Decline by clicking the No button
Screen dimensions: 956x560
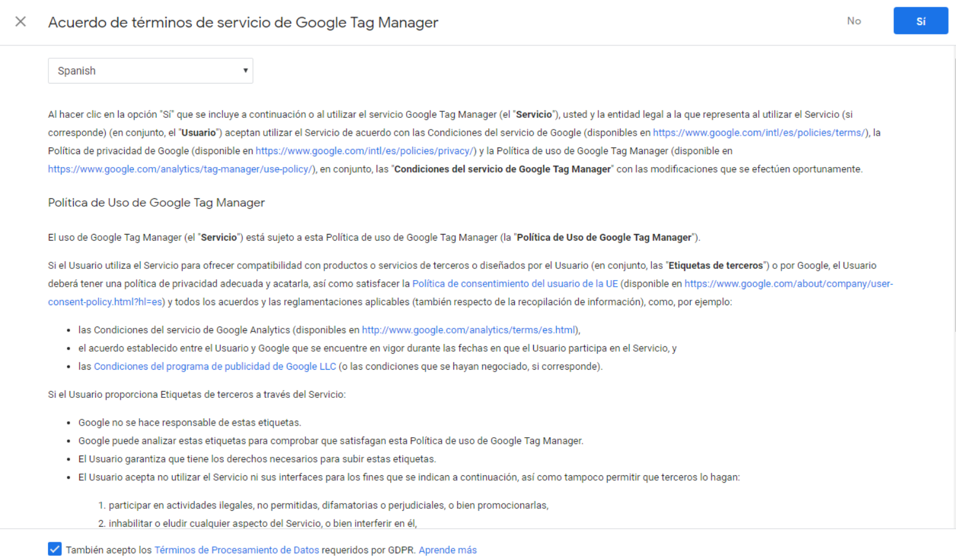853,21
